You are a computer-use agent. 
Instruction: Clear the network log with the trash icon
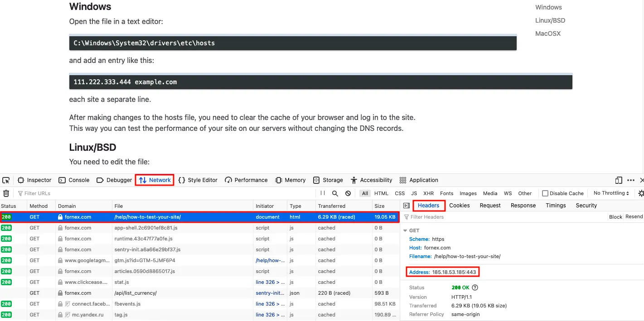(x=6, y=193)
